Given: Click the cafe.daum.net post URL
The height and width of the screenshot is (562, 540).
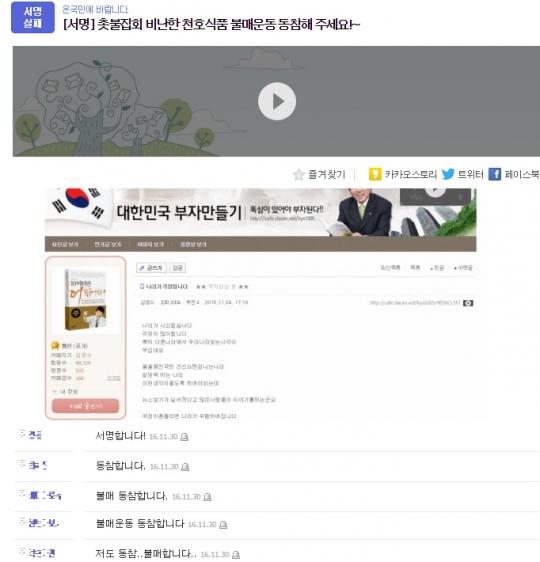Looking at the screenshot, I should 415,303.
